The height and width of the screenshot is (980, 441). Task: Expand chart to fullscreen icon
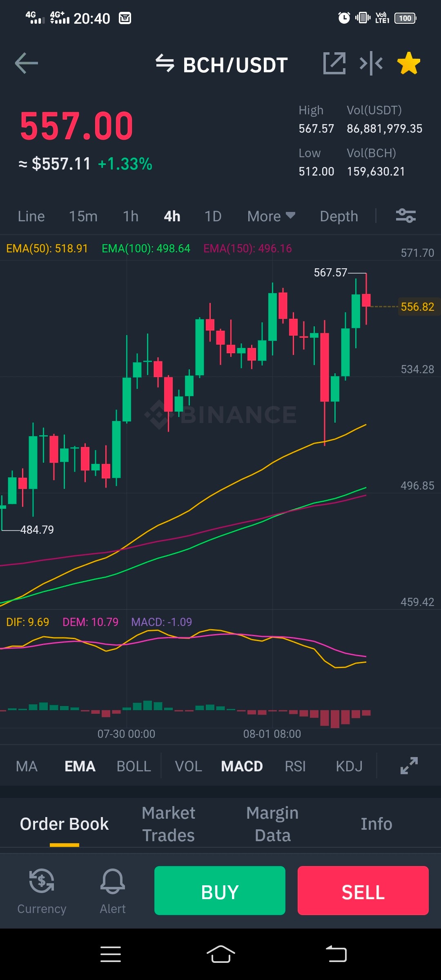409,766
